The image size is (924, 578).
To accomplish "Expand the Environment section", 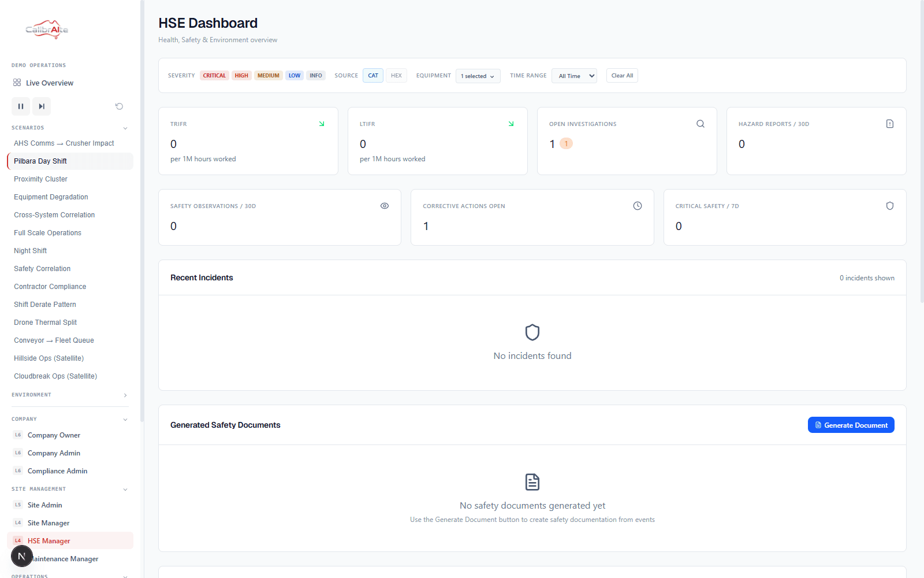I will tap(125, 395).
